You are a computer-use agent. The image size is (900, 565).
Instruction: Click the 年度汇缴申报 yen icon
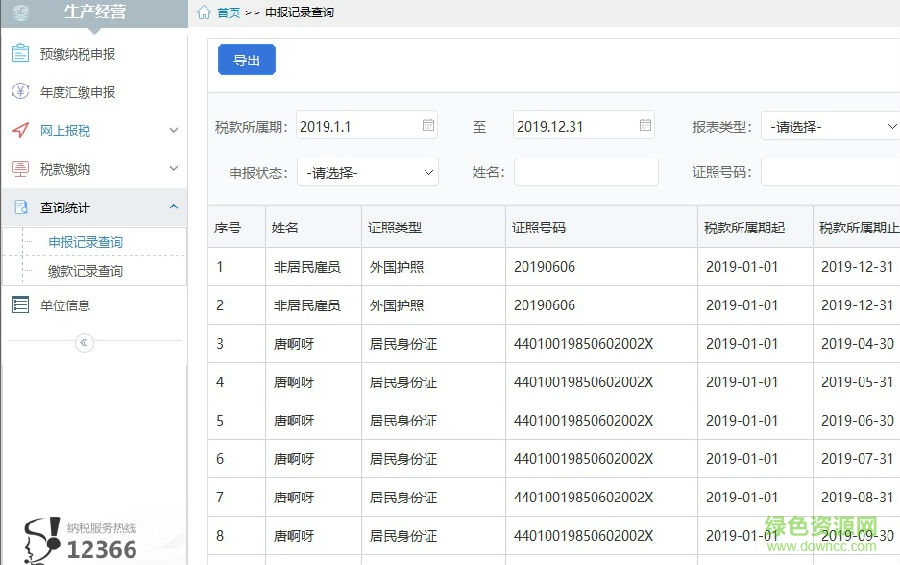(20, 92)
